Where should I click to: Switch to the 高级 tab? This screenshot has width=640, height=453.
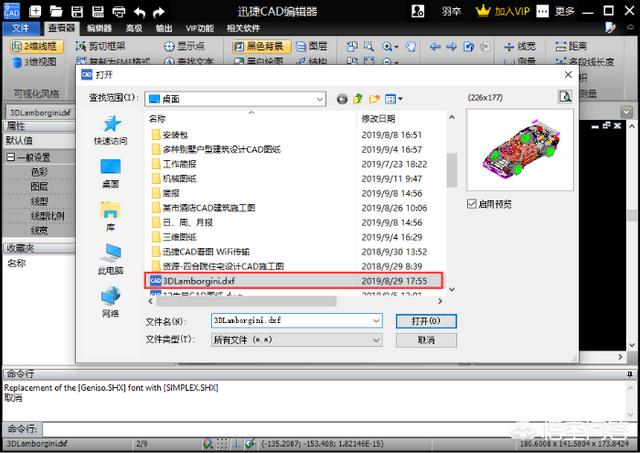(134, 28)
